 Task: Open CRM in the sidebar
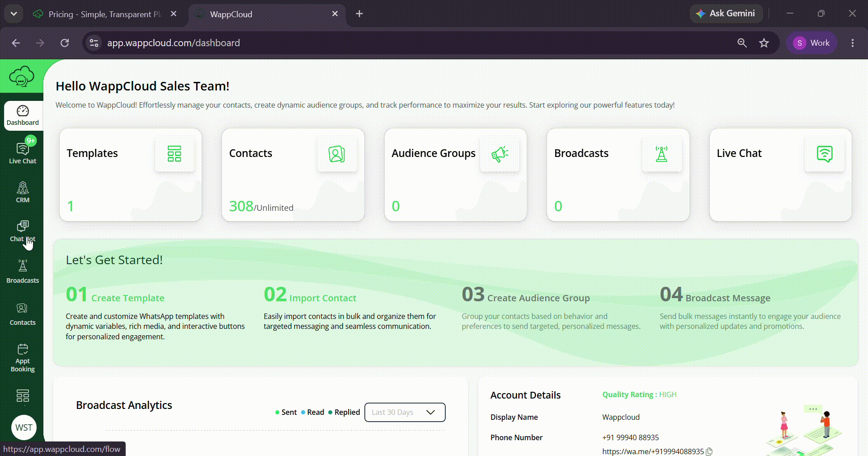point(23,192)
